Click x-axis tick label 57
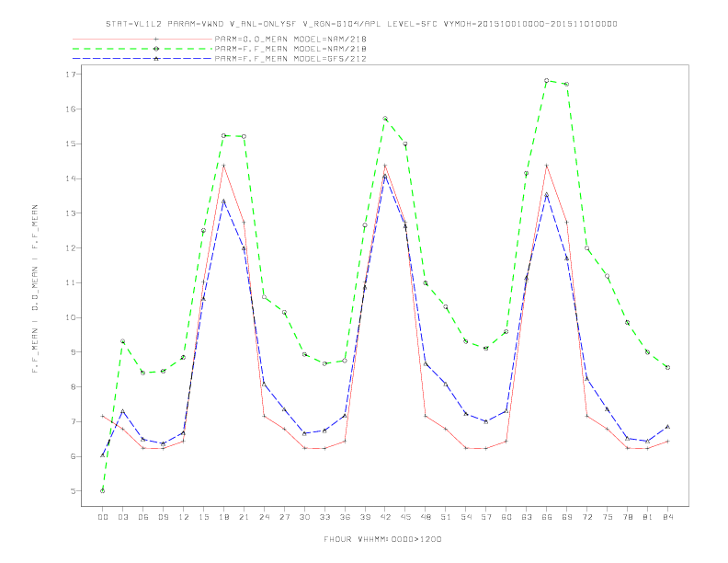Image resolution: width=728 pixels, height=563 pixels. click(486, 517)
